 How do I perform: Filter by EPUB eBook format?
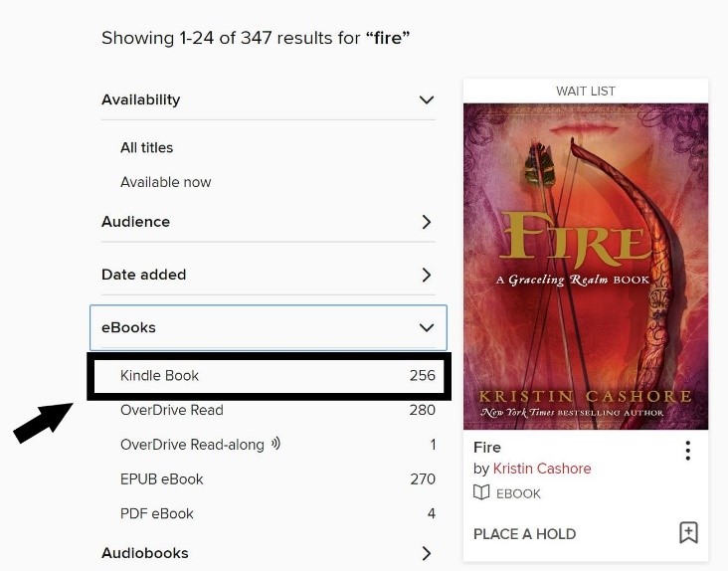[x=162, y=478]
